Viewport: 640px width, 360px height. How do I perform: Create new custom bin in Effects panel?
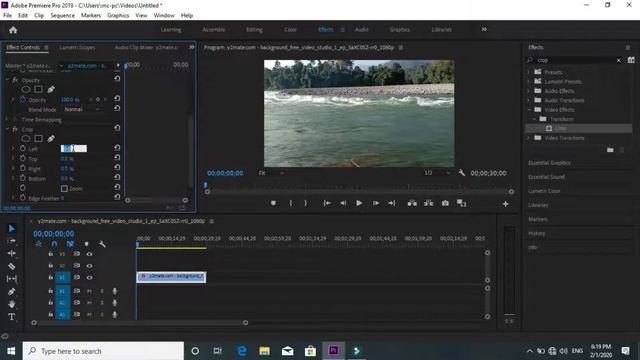[x=610, y=150]
